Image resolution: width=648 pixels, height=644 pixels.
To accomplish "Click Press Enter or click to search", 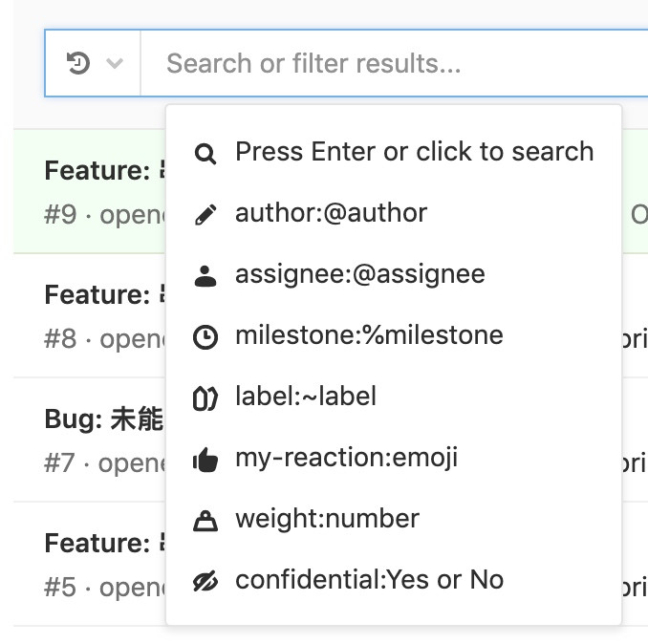I will (414, 152).
